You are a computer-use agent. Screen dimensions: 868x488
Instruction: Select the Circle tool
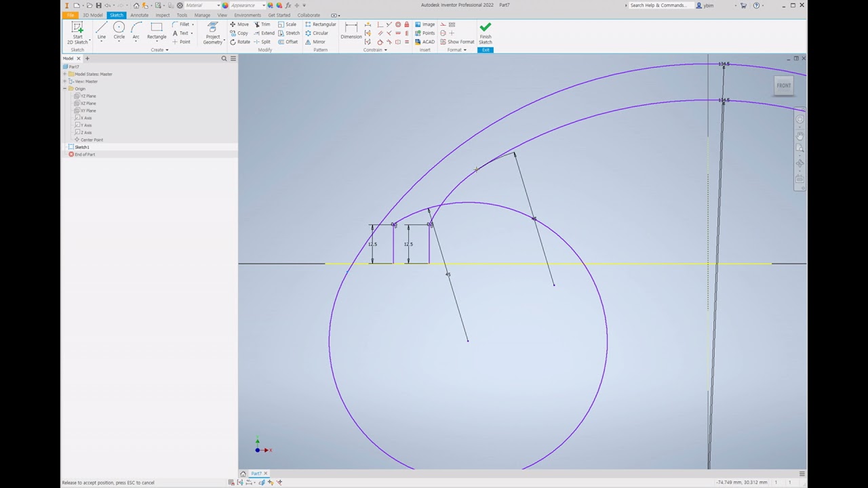pyautogui.click(x=119, y=30)
